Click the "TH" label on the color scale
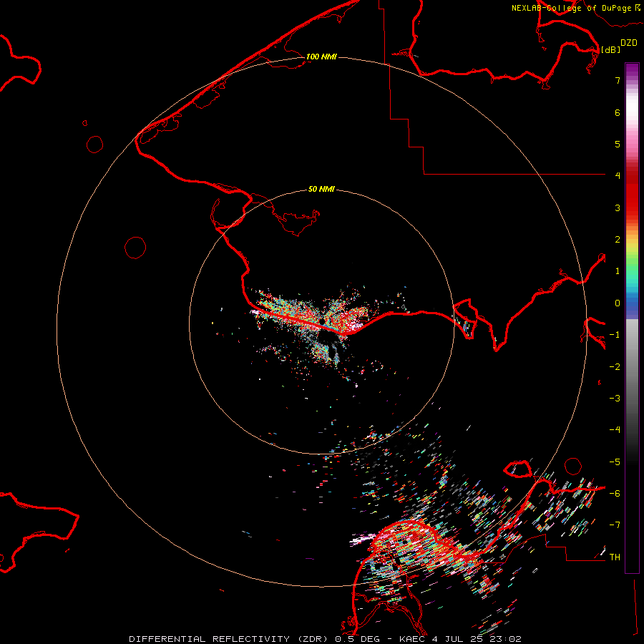Screen dimensions: 644x644 (615, 557)
